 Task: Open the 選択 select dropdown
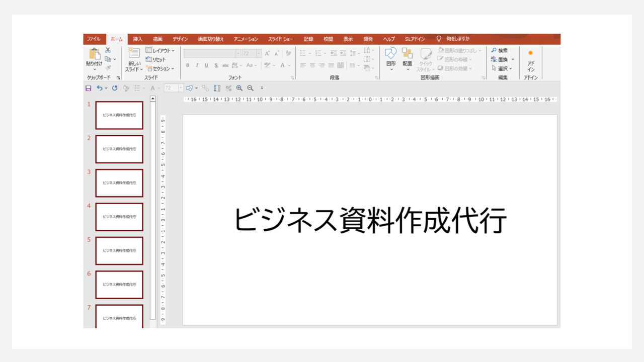pyautogui.click(x=502, y=68)
